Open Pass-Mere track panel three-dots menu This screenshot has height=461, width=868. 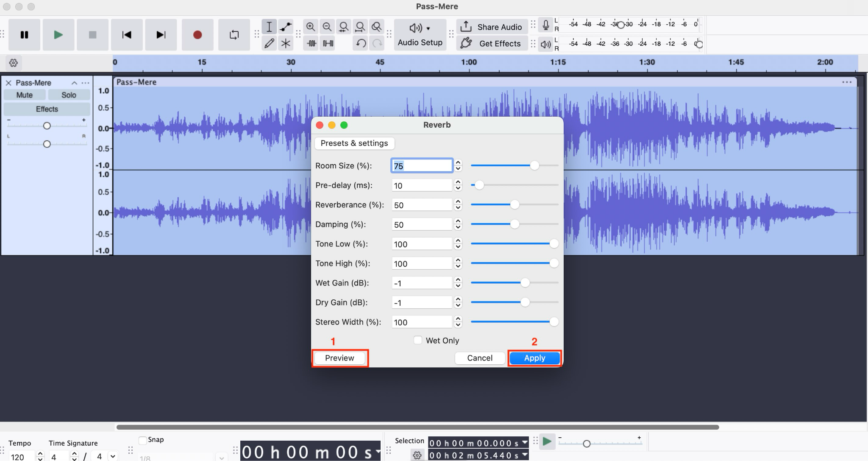(85, 83)
